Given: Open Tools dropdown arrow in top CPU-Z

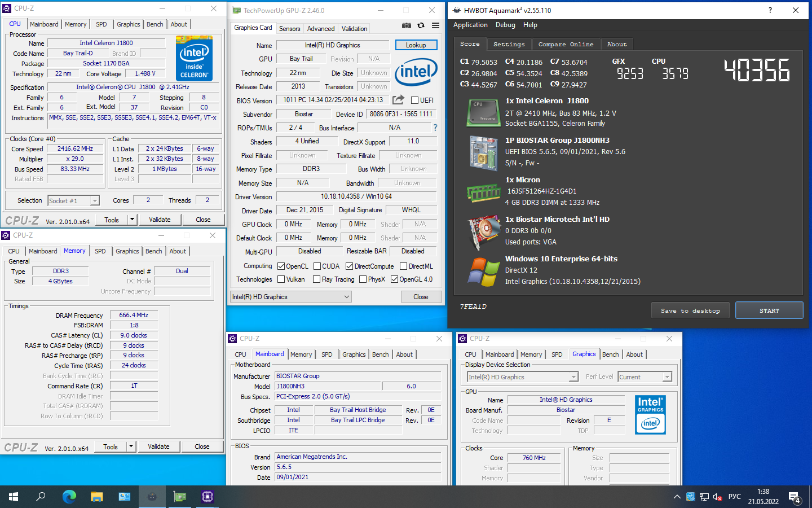Looking at the screenshot, I should [x=132, y=220].
